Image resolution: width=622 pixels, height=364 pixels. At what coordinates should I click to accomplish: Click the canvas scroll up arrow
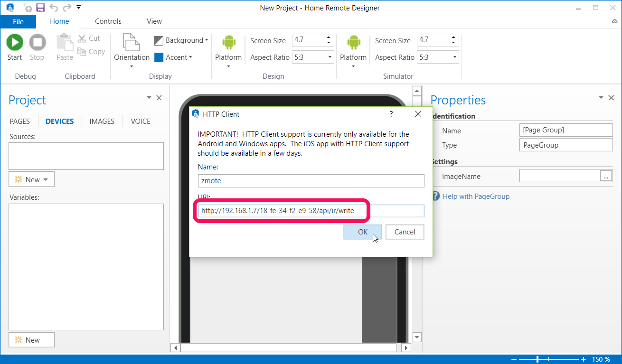pos(417,91)
